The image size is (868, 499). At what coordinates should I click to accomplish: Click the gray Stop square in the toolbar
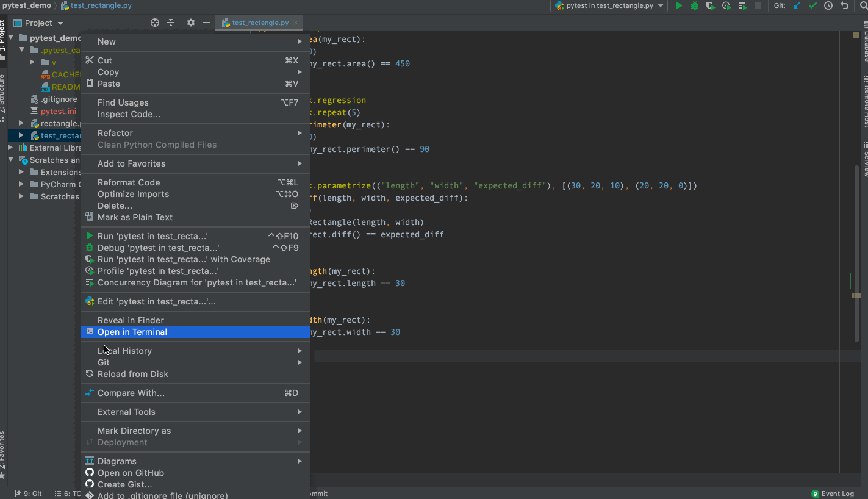coord(758,5)
